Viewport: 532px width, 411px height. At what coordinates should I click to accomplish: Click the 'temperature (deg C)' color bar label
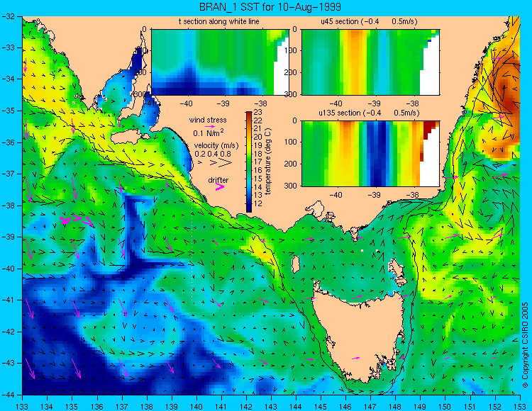tap(268, 162)
